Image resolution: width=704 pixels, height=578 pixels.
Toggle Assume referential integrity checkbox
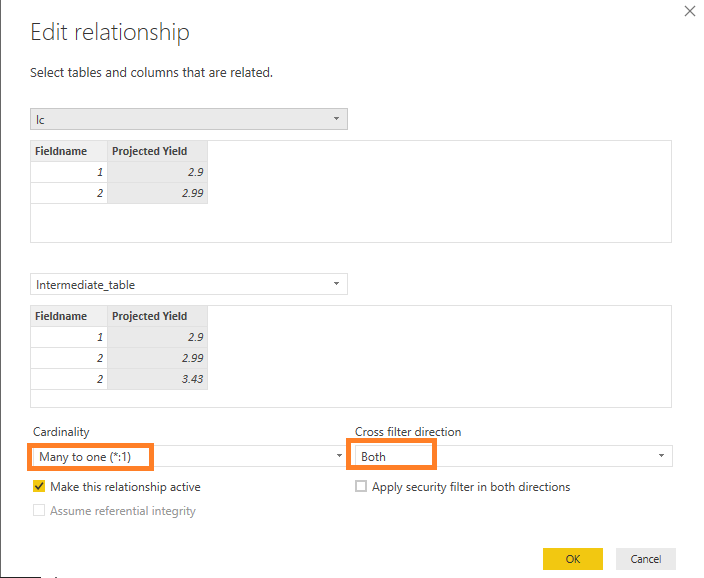pos(39,510)
